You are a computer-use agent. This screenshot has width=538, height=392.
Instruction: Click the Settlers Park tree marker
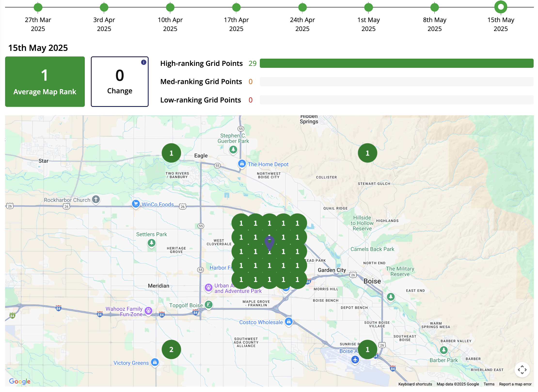[151, 243]
